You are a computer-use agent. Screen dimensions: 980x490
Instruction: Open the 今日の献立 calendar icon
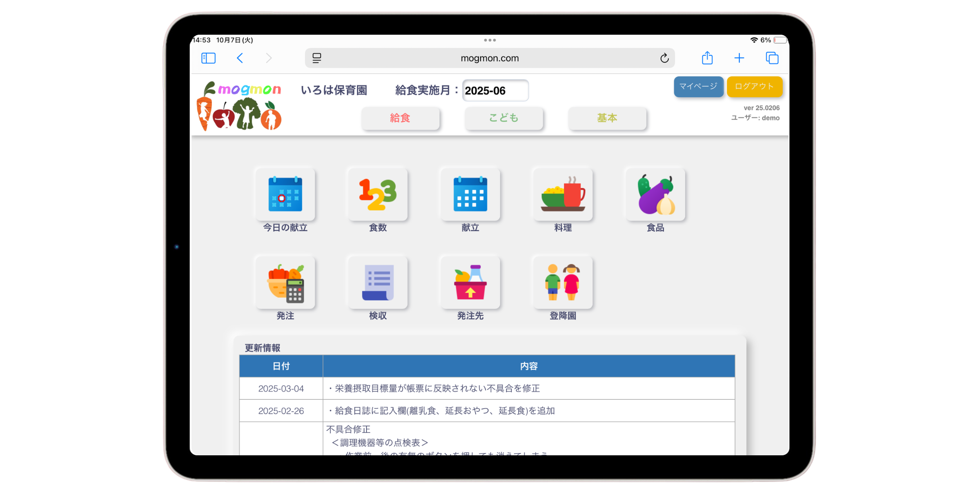click(x=285, y=194)
